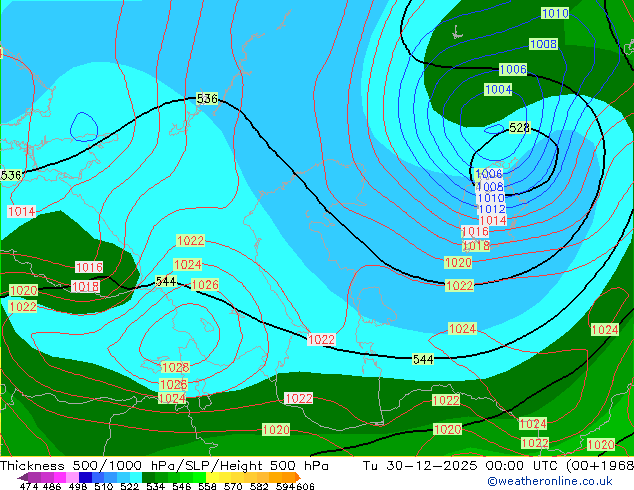This screenshot has height=490, width=634.
Task: Click the 546 legend value
Action: tap(181, 486)
